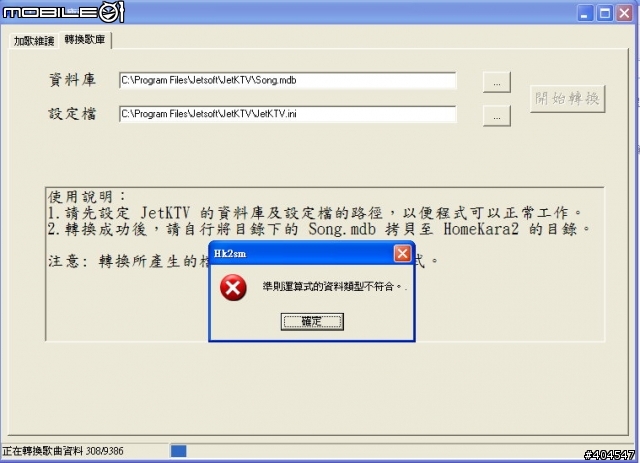The width and height of the screenshot is (640, 463).
Task: Switch to the 加歌維護 tab
Action: pos(34,41)
